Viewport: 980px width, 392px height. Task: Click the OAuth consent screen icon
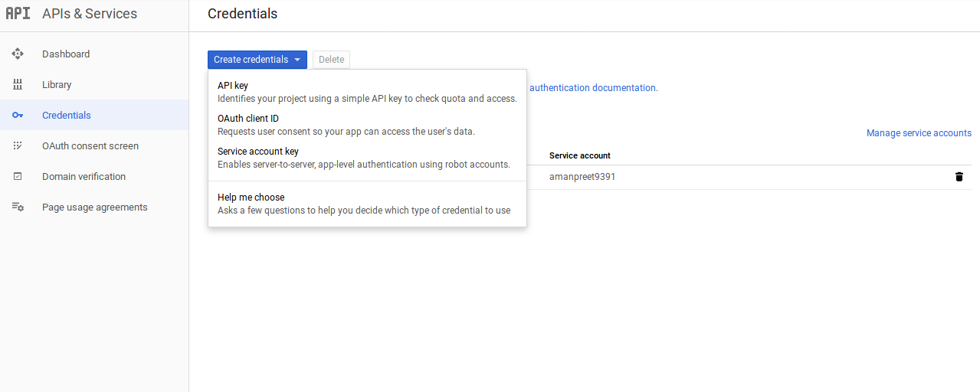click(18, 146)
